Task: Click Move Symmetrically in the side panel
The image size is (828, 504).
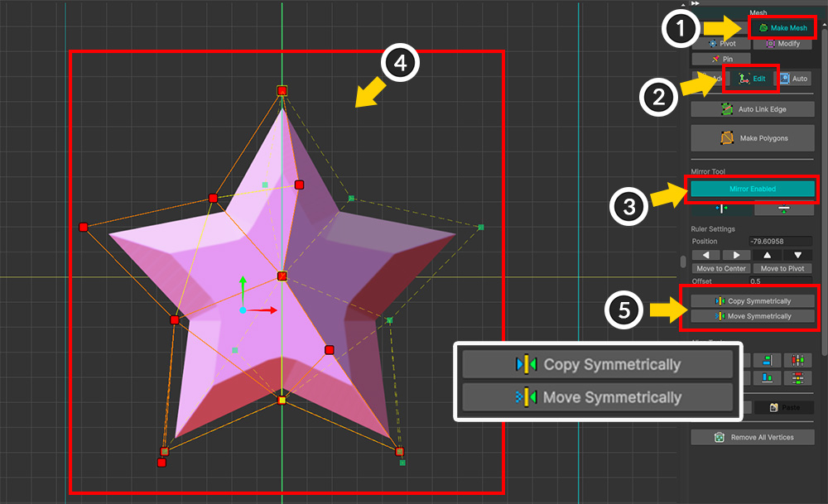Action: pyautogui.click(x=753, y=316)
